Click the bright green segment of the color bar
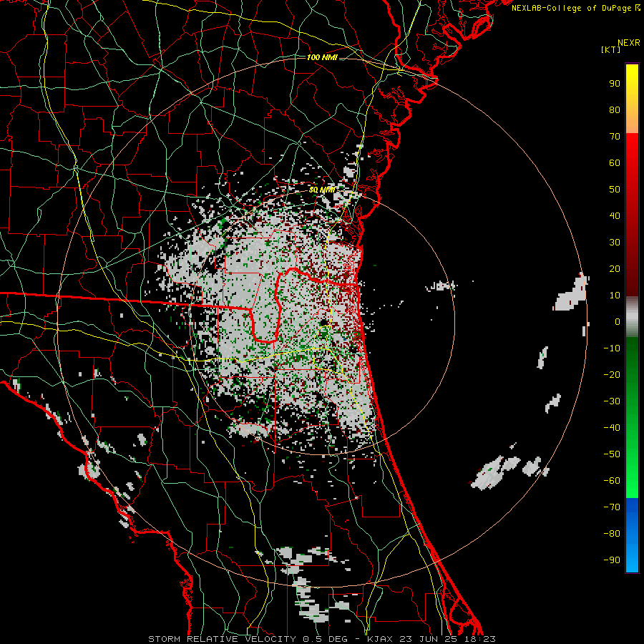 tap(632, 417)
